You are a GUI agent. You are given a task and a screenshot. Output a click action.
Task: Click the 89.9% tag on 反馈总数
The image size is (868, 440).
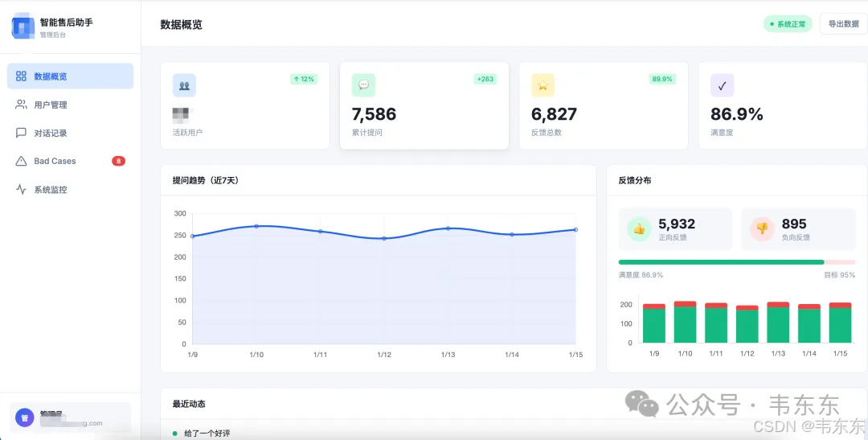[x=662, y=80]
